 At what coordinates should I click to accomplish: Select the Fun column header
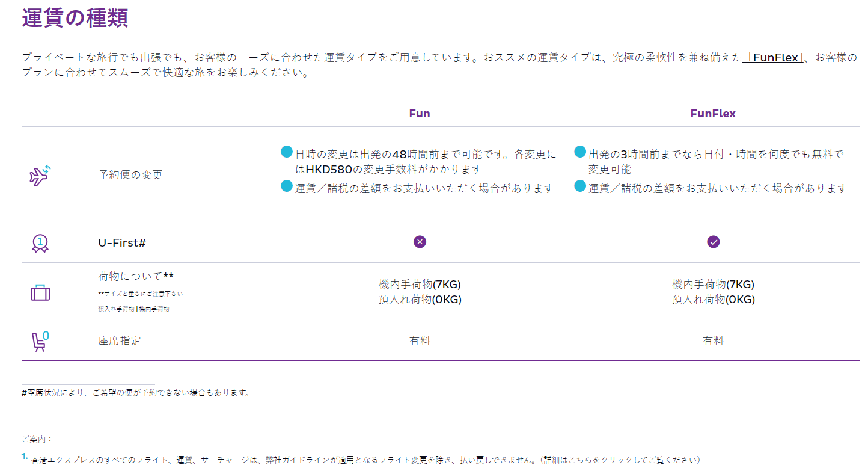click(x=420, y=114)
